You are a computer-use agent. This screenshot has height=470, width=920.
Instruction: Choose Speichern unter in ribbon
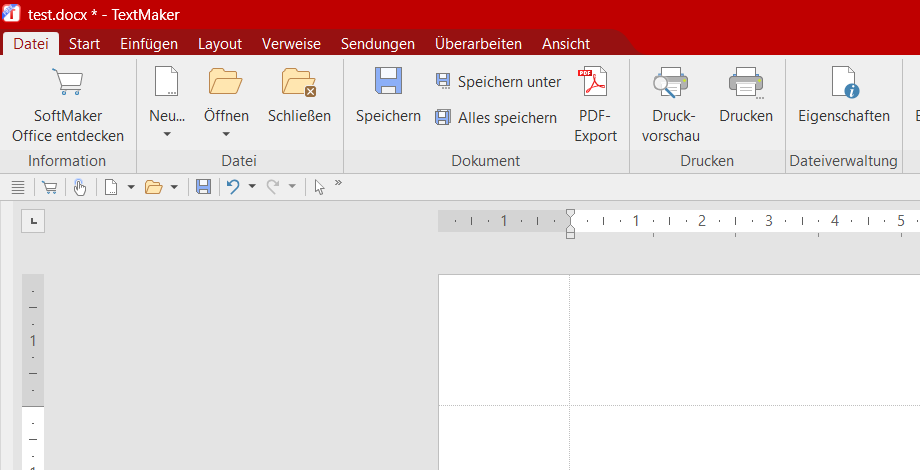(498, 82)
